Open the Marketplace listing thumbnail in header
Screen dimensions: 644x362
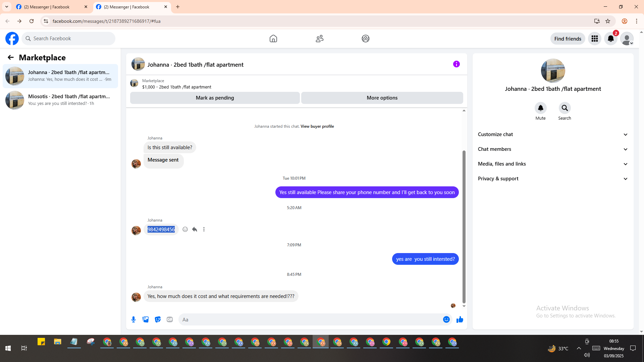click(134, 83)
